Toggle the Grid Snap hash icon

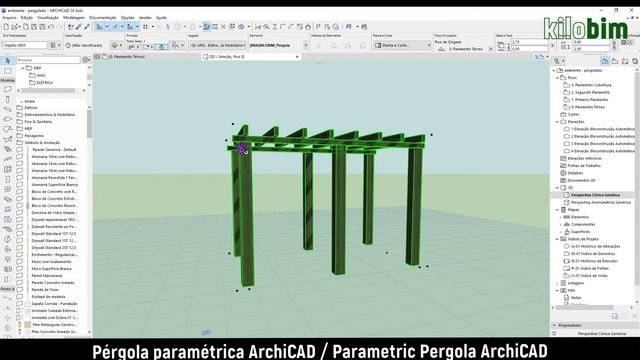pyautogui.click(x=145, y=27)
